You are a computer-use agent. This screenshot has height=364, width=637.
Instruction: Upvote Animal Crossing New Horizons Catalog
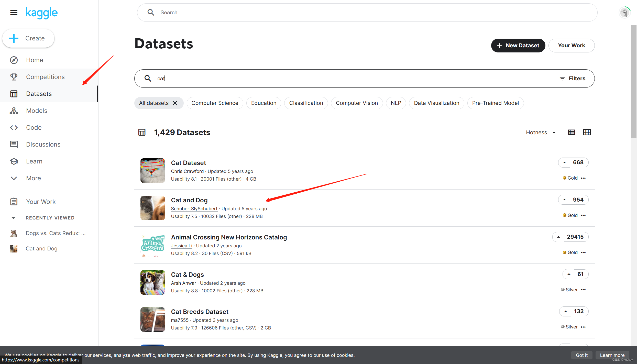558,237
